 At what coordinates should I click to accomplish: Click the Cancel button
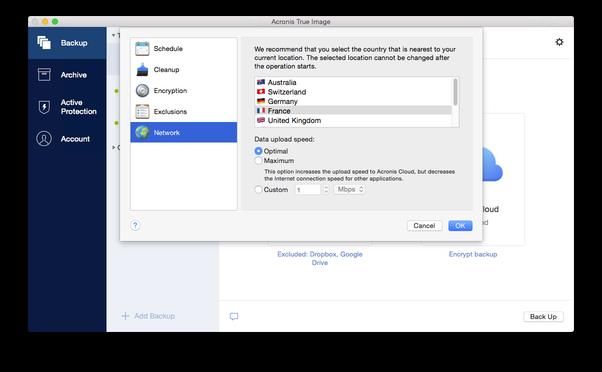[x=424, y=226]
